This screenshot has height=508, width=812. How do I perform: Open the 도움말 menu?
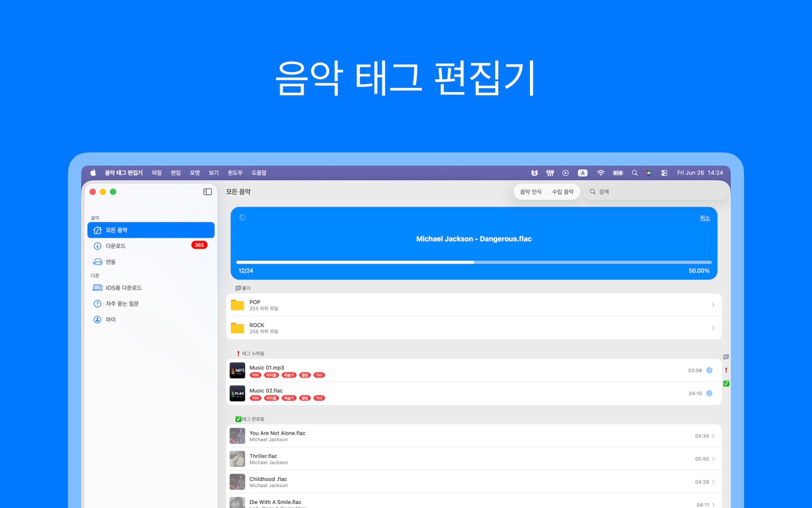pos(259,173)
